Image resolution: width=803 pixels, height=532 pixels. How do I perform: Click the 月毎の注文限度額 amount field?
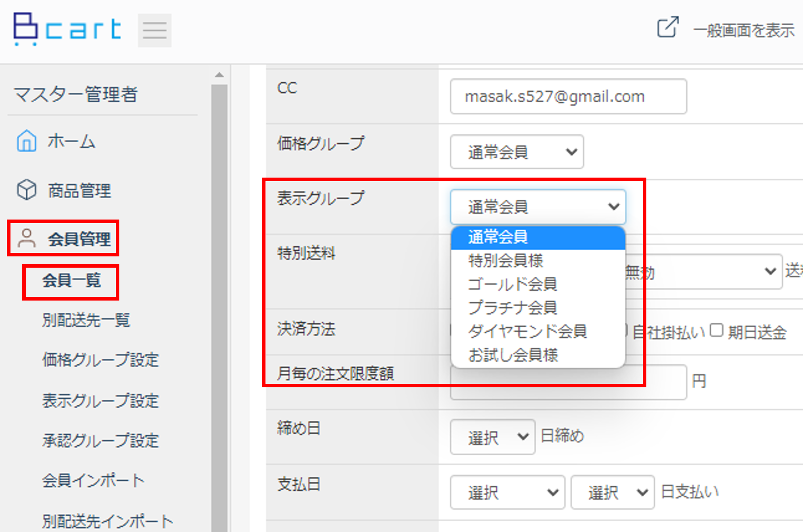(x=568, y=382)
